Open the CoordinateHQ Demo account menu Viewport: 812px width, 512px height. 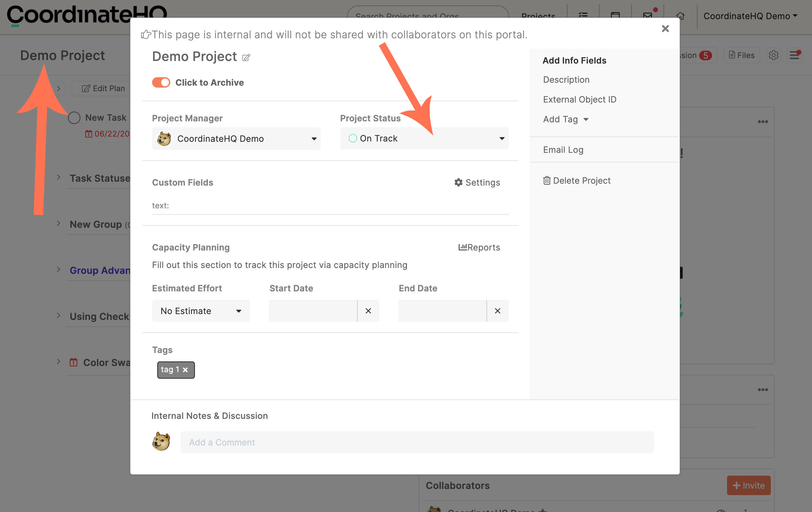pos(750,16)
